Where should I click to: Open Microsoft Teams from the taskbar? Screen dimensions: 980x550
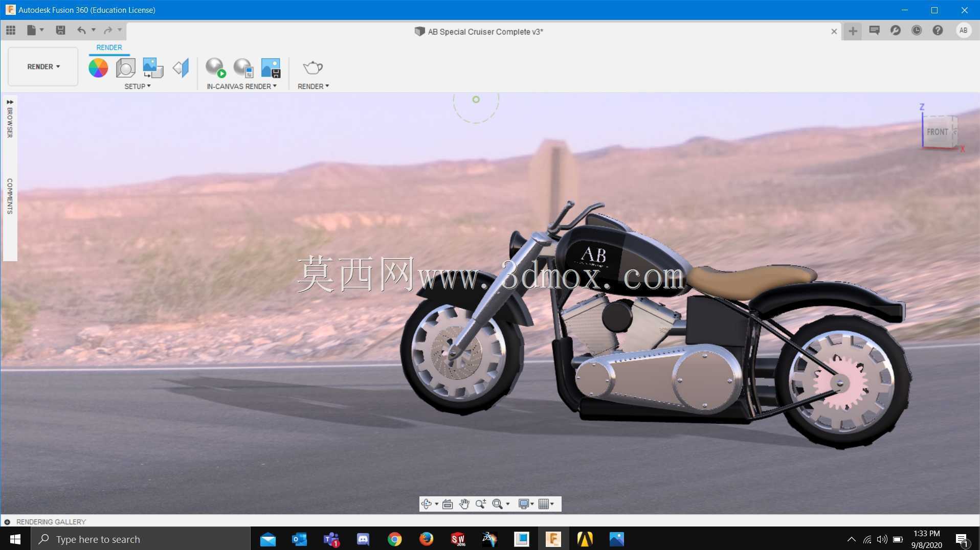(331, 539)
